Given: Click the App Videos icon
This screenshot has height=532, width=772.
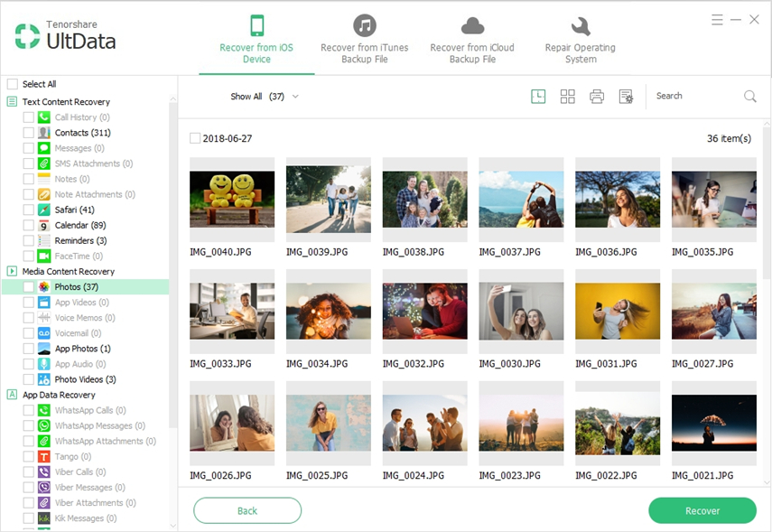Looking at the screenshot, I should pyautogui.click(x=44, y=303).
